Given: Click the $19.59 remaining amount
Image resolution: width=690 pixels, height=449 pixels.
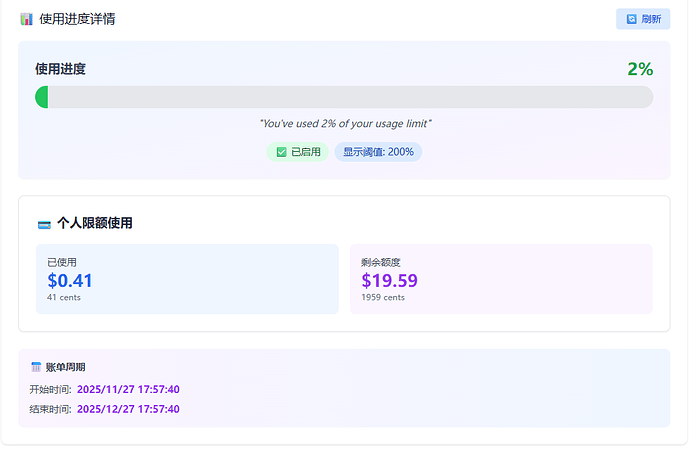Looking at the screenshot, I should [x=389, y=280].
